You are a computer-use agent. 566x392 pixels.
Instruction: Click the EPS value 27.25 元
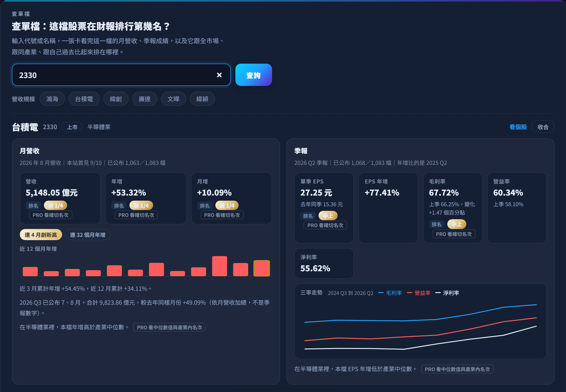(x=316, y=193)
